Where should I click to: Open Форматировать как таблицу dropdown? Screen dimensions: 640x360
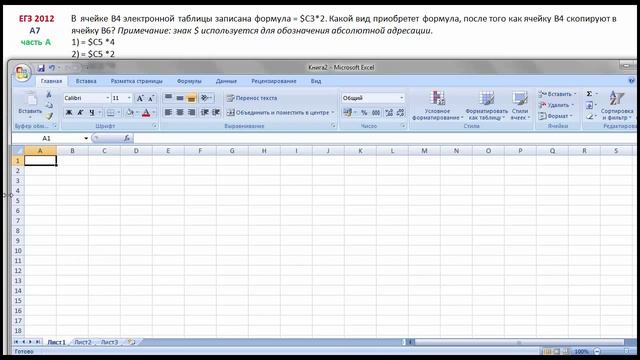coord(487,106)
